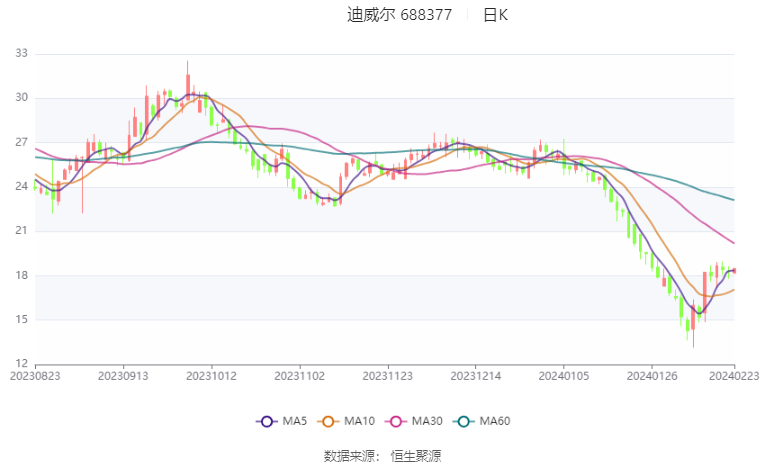Click the 日K label in the title
765x465 pixels.
495,15
